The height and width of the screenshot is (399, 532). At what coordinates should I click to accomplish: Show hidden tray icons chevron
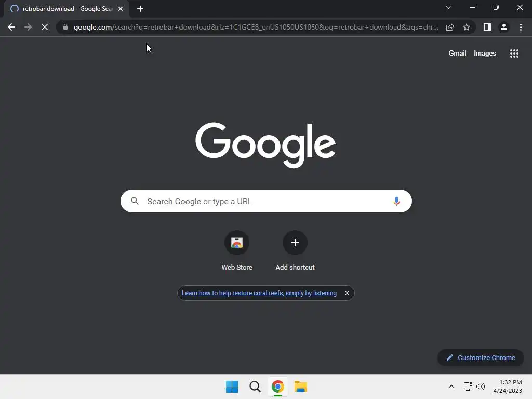pos(451,387)
